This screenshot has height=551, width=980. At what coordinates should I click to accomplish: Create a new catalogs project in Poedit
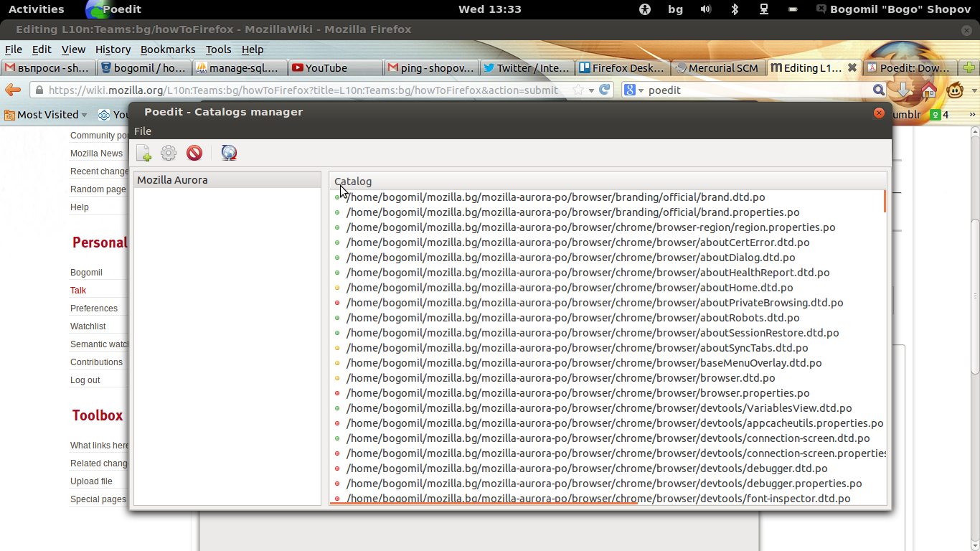point(143,153)
